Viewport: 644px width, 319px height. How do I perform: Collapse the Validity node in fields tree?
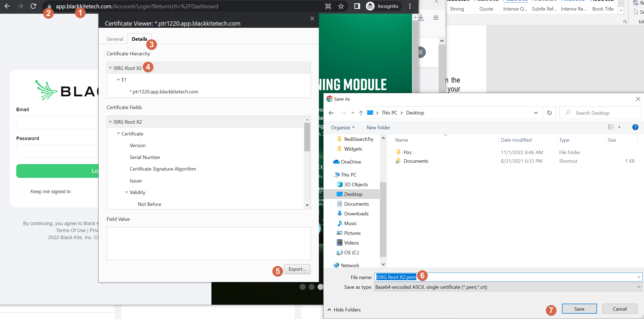126,192
